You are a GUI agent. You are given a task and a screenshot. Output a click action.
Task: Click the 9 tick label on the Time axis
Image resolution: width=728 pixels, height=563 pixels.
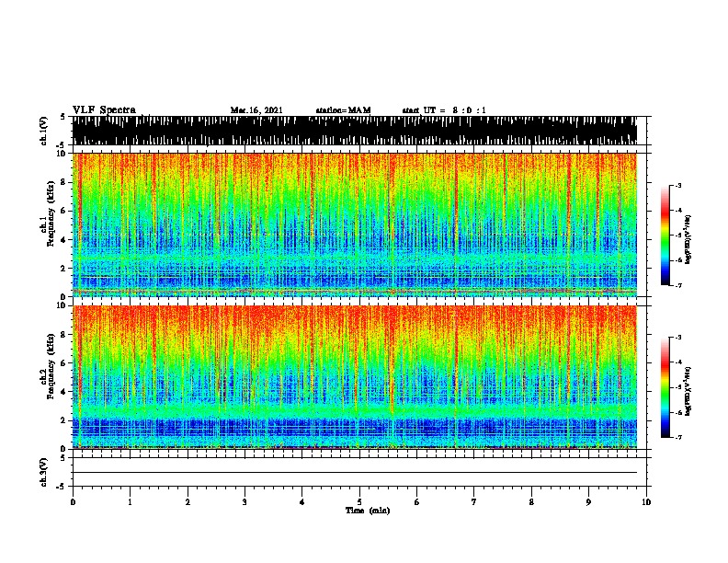click(588, 502)
